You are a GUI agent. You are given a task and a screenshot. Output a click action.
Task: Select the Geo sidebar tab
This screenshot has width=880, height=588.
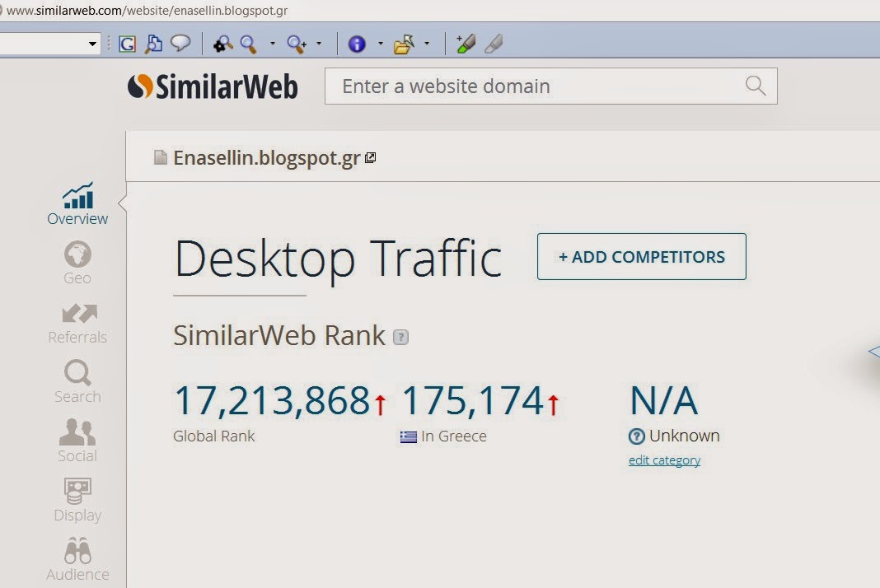[77, 264]
